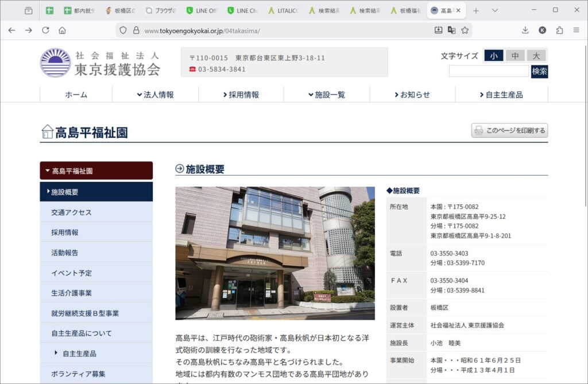Collapse the 高島平福祉園 sidebar header
The height and width of the screenshot is (384, 588).
click(96, 171)
